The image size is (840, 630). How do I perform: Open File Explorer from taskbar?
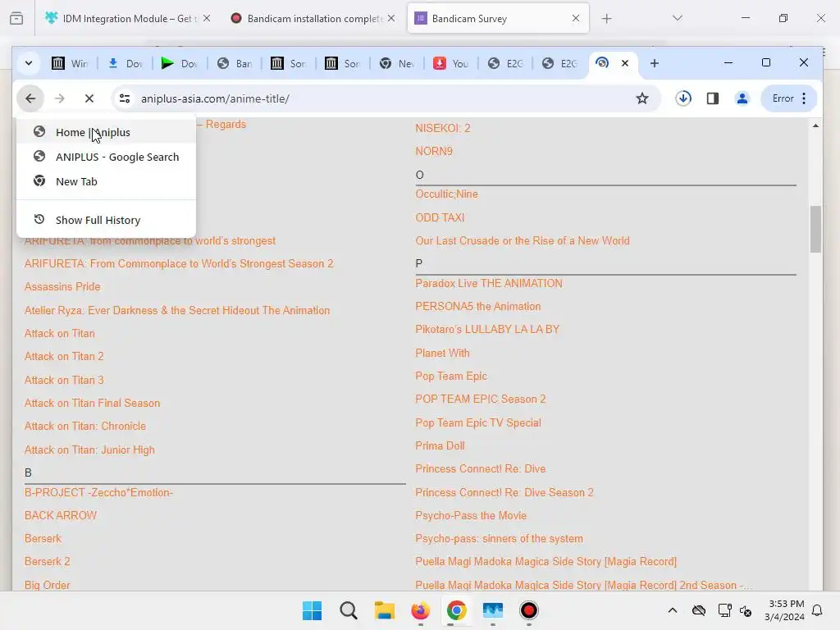[384, 610]
